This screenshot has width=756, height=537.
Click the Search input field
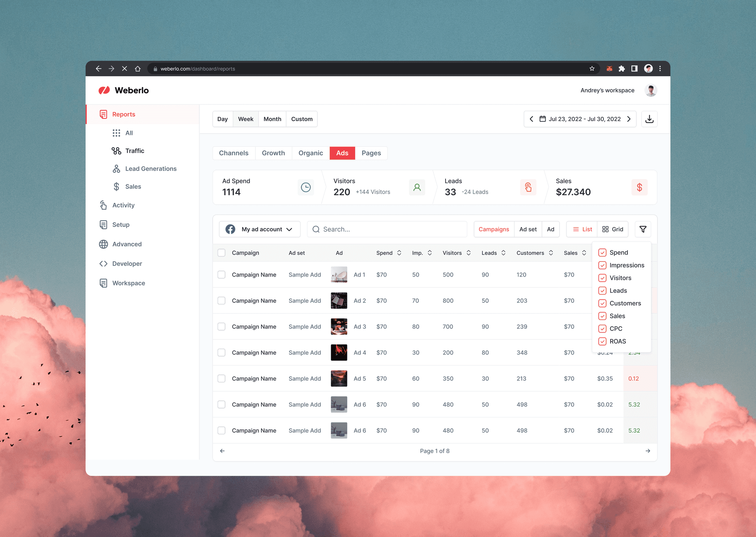[x=387, y=229]
